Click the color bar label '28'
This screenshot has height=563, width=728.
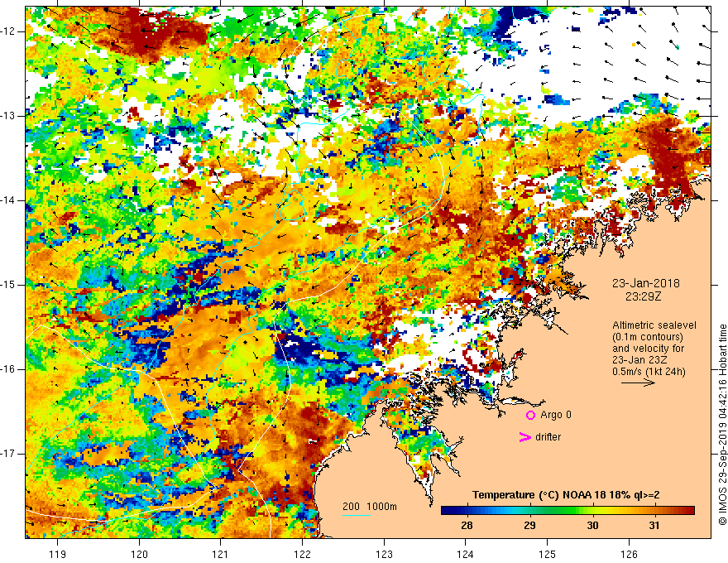pos(467,526)
